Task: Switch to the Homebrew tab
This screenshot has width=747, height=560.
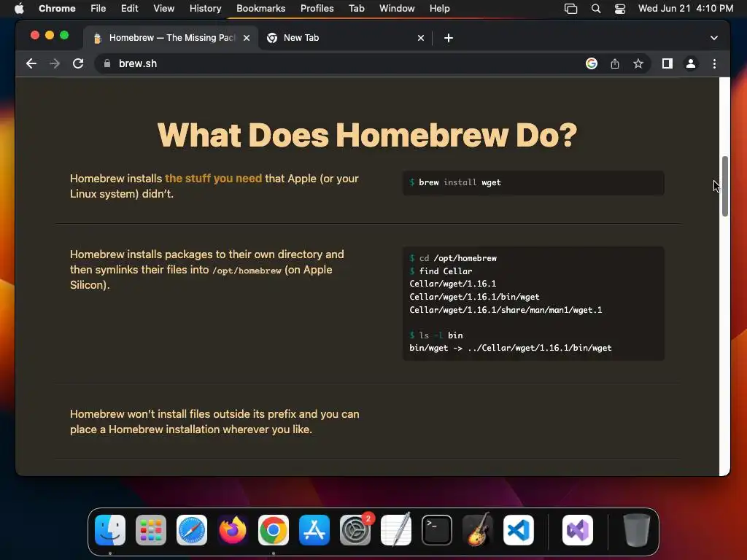Action: tap(171, 38)
